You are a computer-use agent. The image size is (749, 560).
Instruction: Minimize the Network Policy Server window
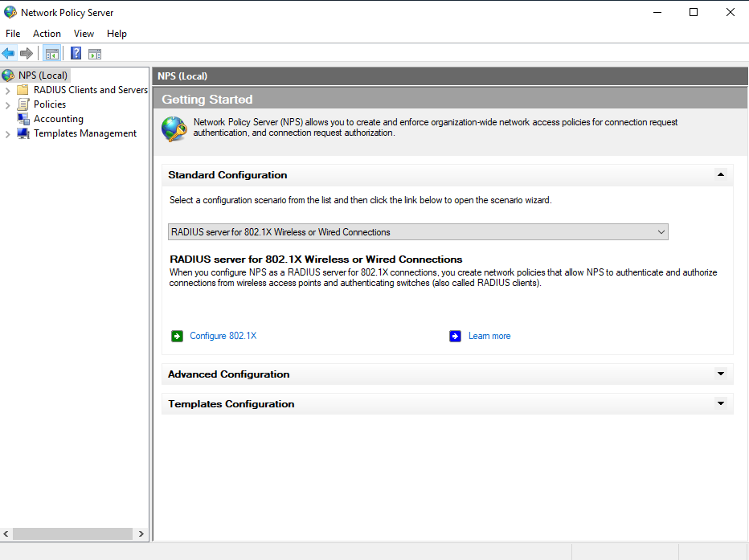click(x=657, y=12)
